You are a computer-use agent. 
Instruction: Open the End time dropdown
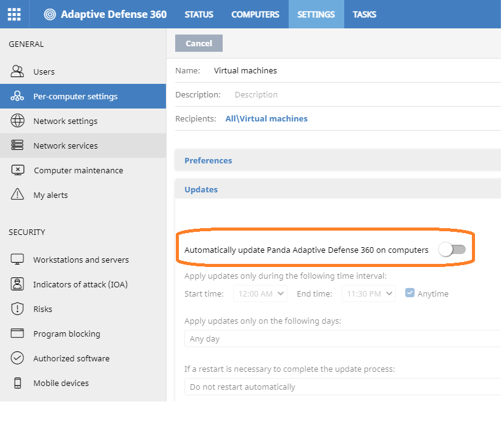[x=369, y=293]
